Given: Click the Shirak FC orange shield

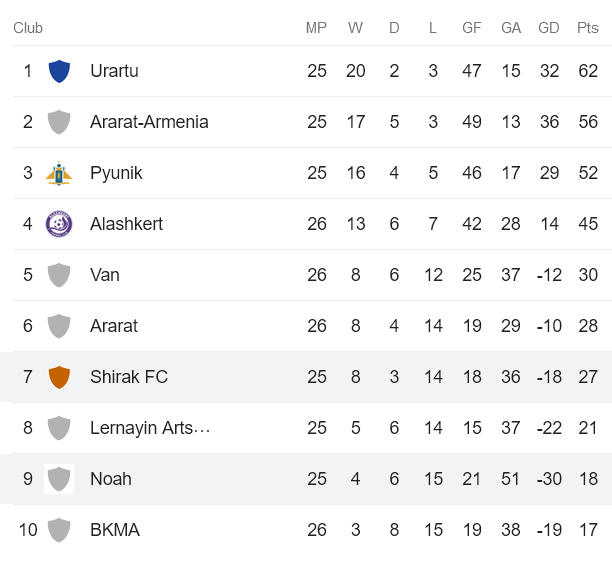Looking at the screenshot, I should (x=59, y=377).
